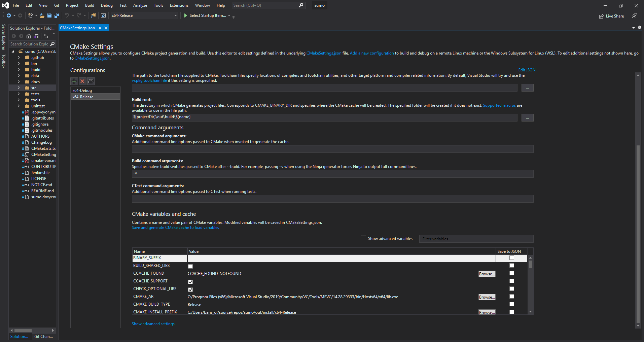Click the Find in Files toolbar icon

93,15
